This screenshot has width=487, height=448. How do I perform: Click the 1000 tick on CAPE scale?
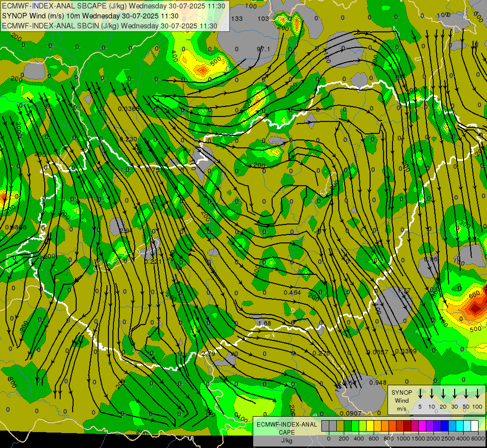[403, 439]
